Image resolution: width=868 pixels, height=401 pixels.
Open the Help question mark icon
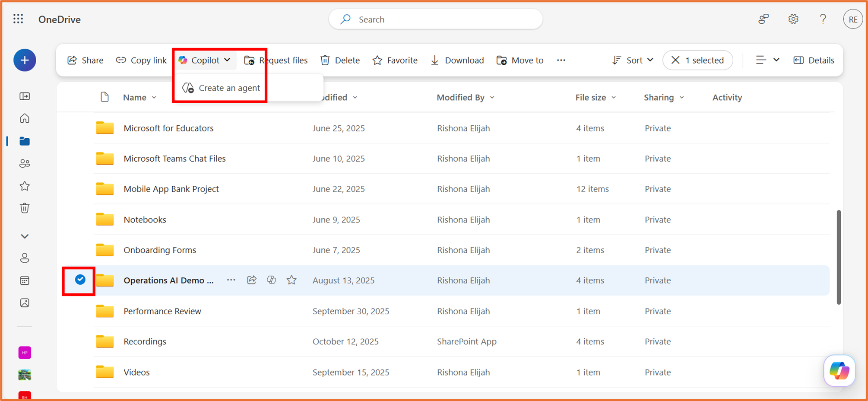[823, 19]
